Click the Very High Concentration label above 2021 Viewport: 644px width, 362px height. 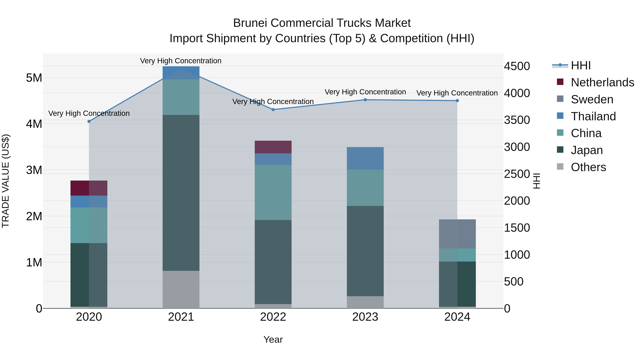point(181,61)
